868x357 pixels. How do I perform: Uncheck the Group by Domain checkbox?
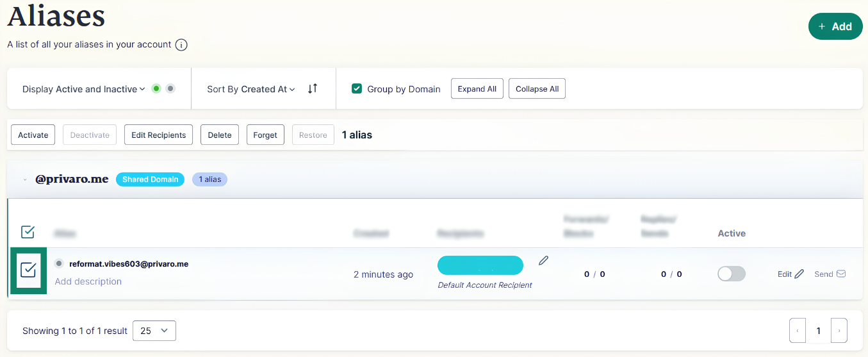click(x=357, y=88)
